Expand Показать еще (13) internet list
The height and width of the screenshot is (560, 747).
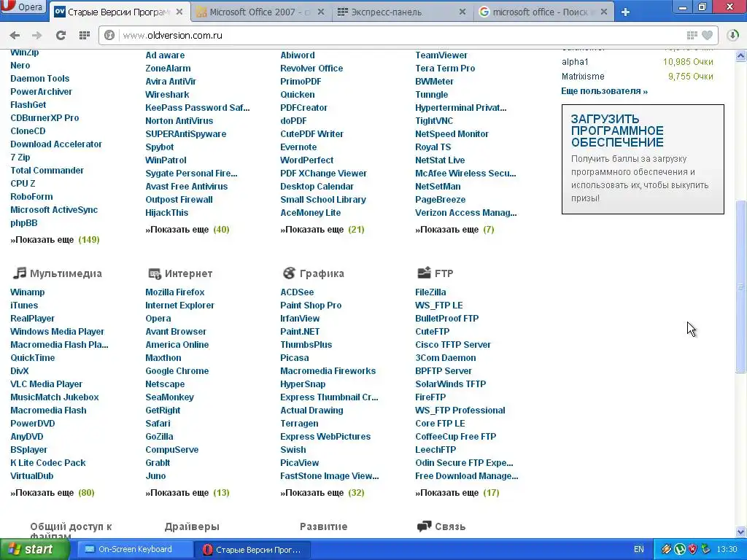(187, 493)
